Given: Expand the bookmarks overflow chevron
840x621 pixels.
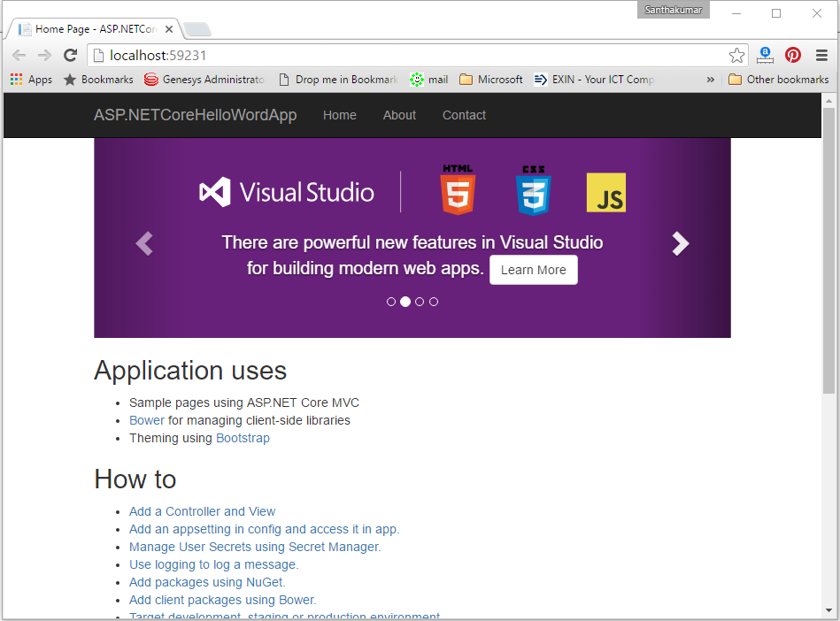Looking at the screenshot, I should [710, 80].
